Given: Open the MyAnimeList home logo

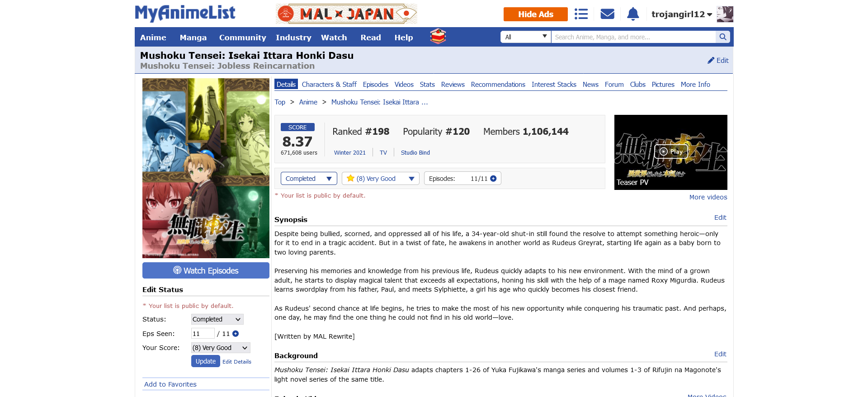Looking at the screenshot, I should (185, 13).
